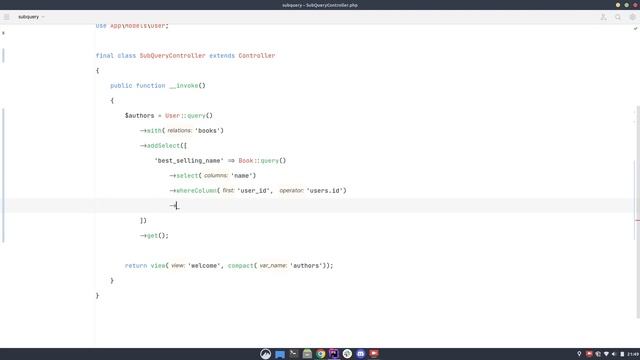640x360 pixels.
Task: Click the Book class in Book::query()
Action: pos(246,161)
